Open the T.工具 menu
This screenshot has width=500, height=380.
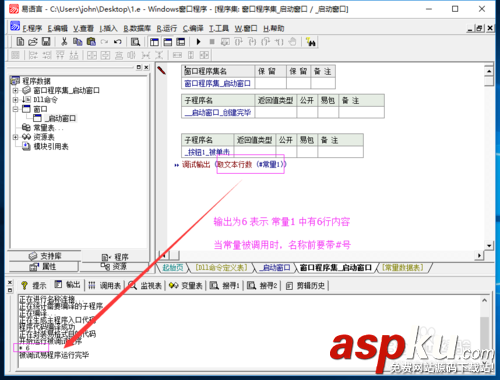click(x=219, y=28)
